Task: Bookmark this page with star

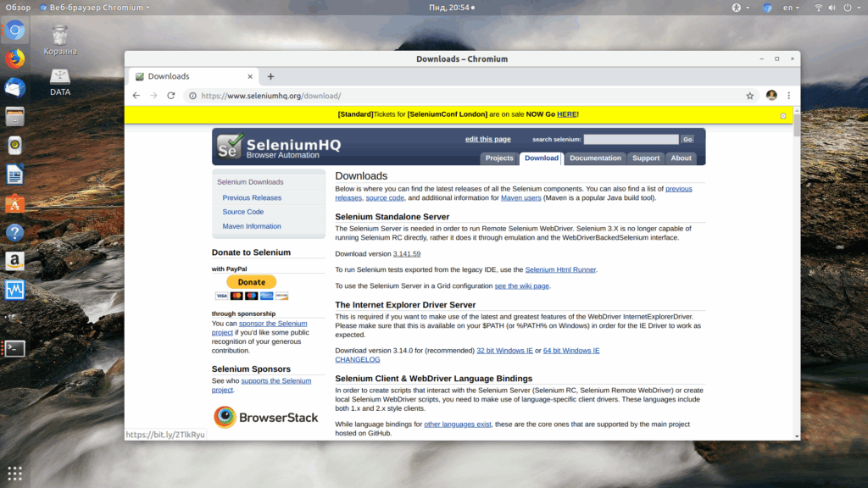Action: (749, 96)
